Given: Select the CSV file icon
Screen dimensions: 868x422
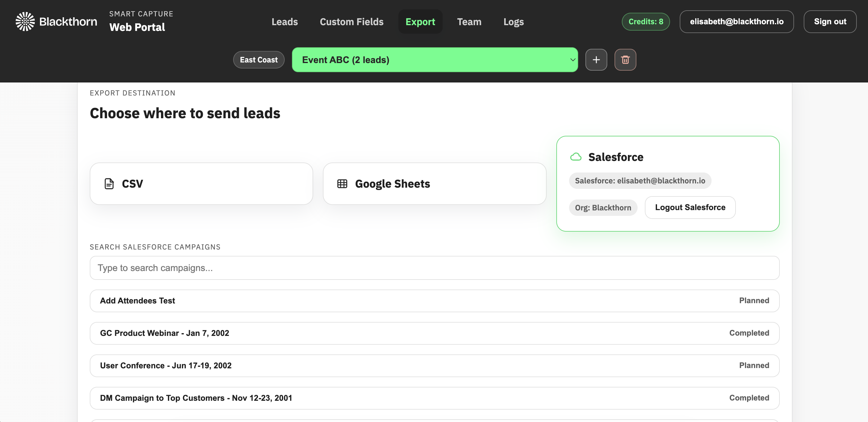Looking at the screenshot, I should pyautogui.click(x=109, y=183).
